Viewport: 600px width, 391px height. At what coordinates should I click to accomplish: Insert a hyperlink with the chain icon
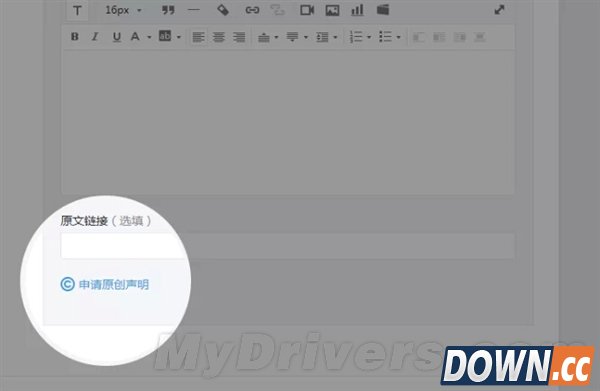(x=252, y=10)
